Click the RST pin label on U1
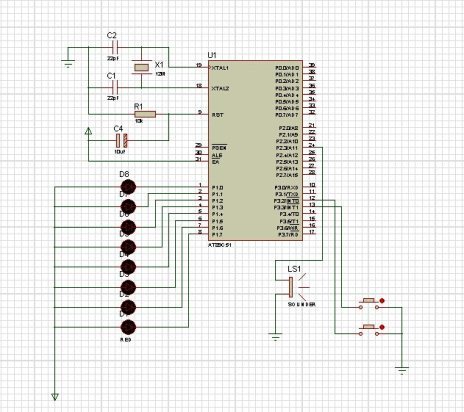464x412 pixels. pyautogui.click(x=218, y=115)
